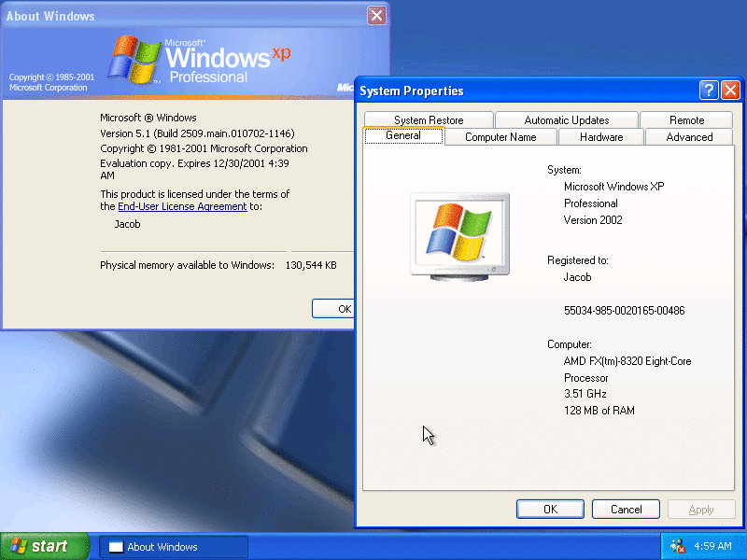Select the General tab
The width and height of the screenshot is (747, 560).
click(x=403, y=135)
